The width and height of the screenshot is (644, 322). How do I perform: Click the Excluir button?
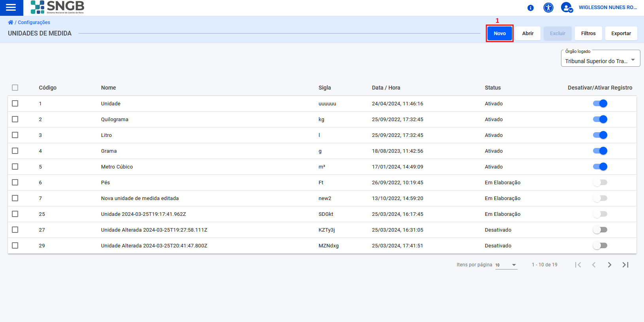pyautogui.click(x=557, y=34)
